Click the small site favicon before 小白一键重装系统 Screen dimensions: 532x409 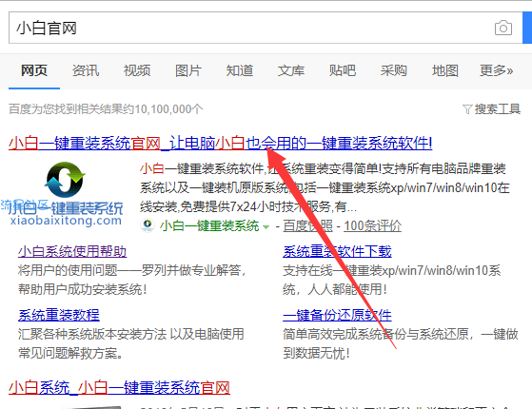click(148, 225)
